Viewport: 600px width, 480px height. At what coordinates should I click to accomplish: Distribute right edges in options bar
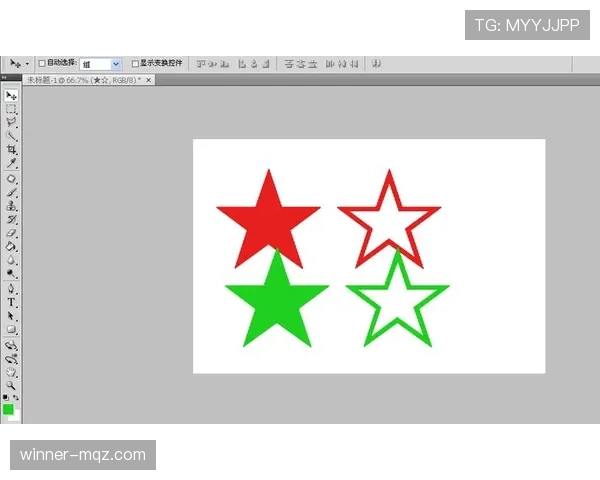[354, 64]
